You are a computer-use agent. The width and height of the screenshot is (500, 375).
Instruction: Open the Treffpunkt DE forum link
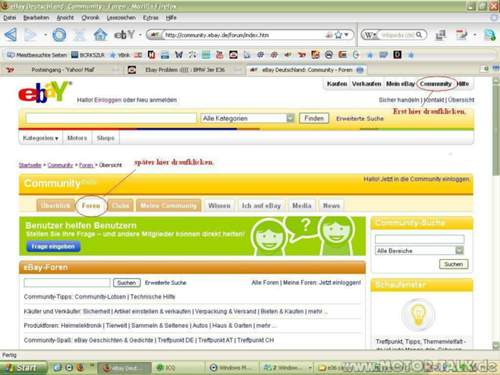coord(176,340)
